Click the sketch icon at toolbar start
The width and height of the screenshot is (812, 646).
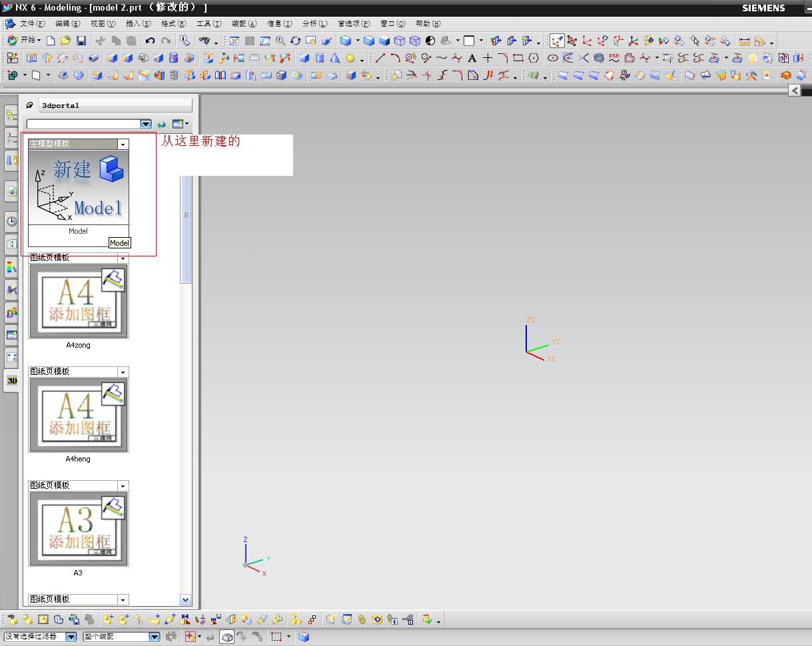tap(12, 58)
